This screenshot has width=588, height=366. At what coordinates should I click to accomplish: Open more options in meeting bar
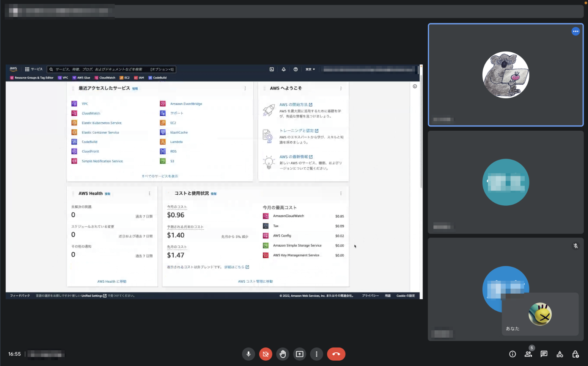[x=316, y=354]
